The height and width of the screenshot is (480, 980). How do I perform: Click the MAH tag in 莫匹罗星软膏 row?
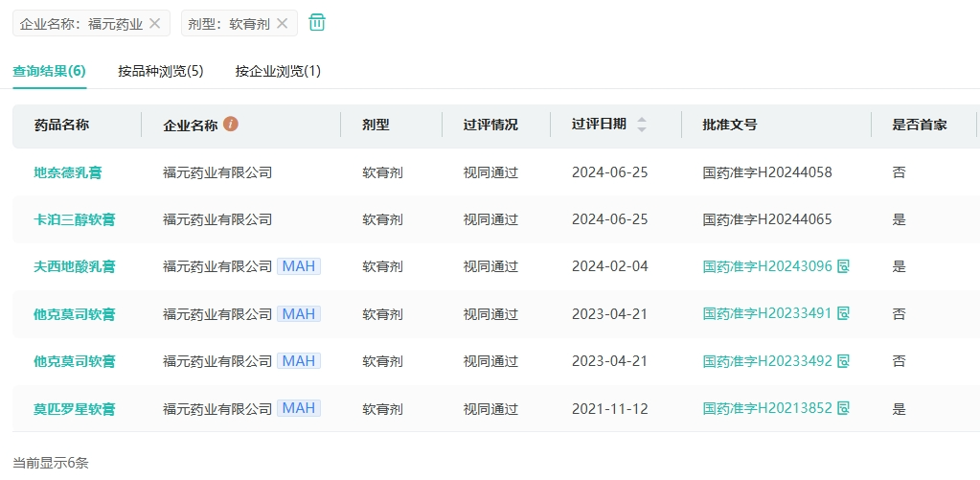(299, 408)
